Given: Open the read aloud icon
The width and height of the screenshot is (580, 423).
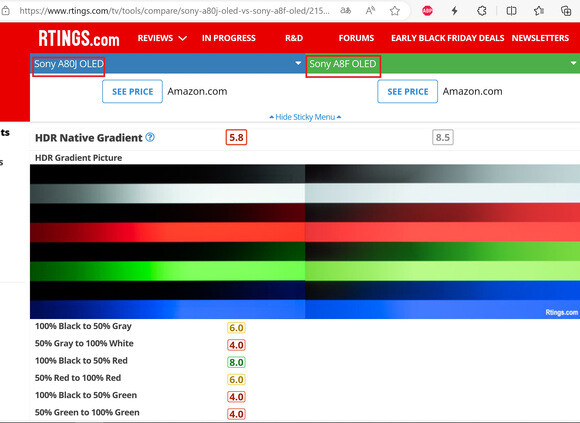Looking at the screenshot, I should 370,11.
